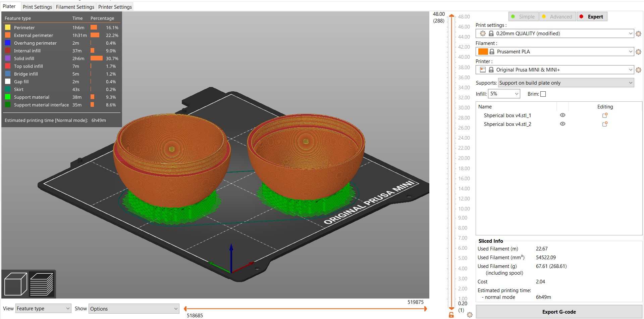Open the gear icon beside Filament preset
The image size is (644, 319).
pyautogui.click(x=639, y=52)
